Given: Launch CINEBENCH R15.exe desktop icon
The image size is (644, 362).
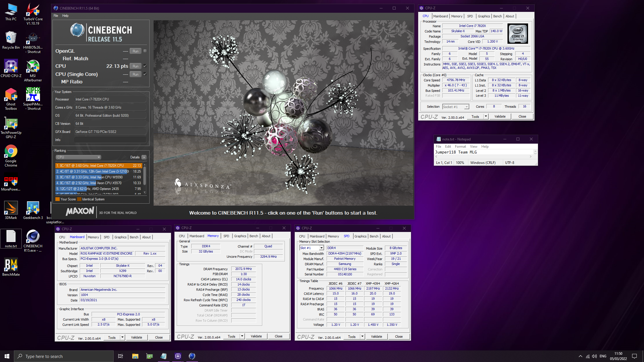Looking at the screenshot, I should click(x=33, y=241).
